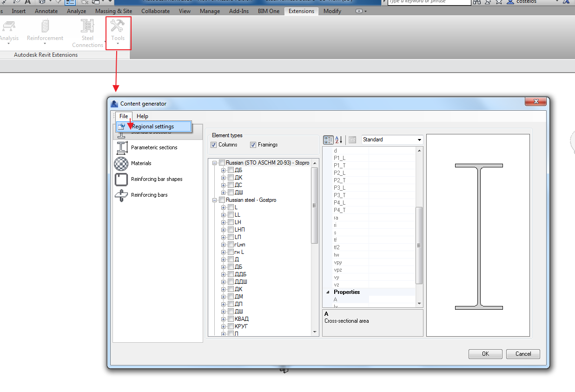Viewport: 575px width, 392px height.
Task: Open the File menu in Content generator
Action: click(x=124, y=116)
